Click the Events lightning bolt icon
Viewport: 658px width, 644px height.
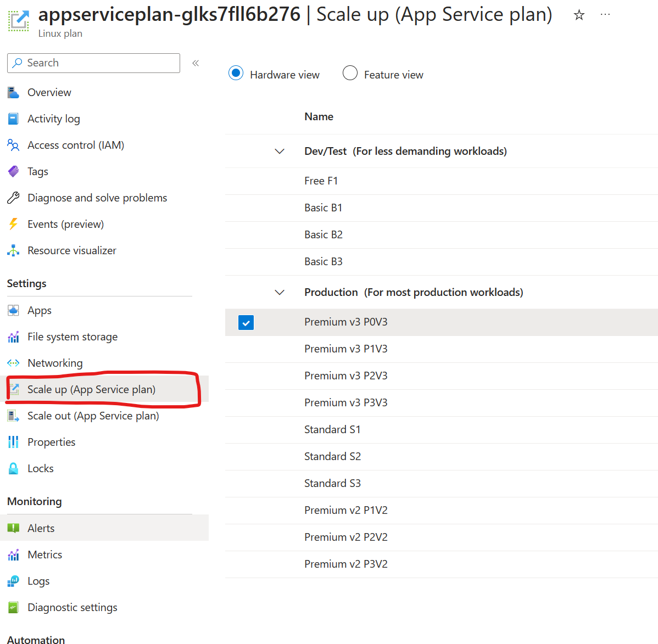(13, 224)
